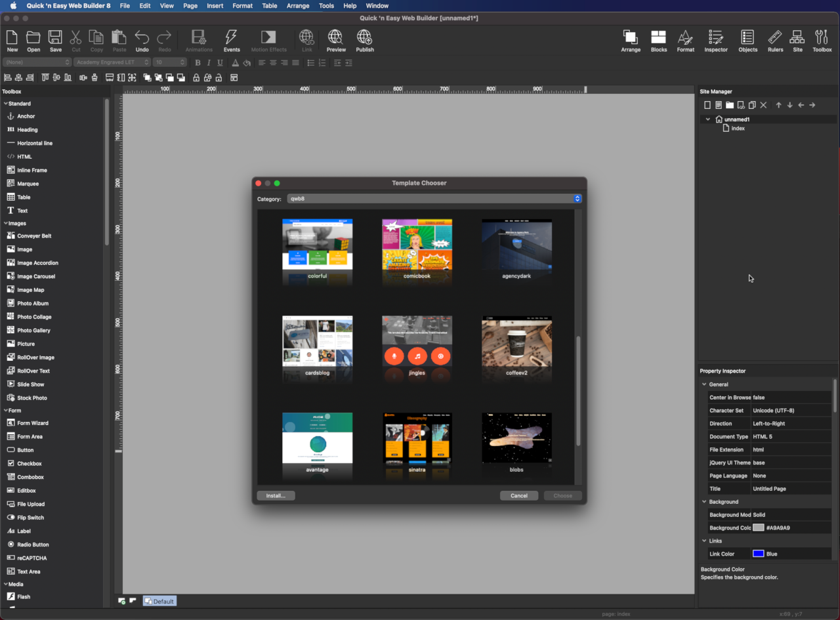Click the Events lightning icon
The image size is (840, 620).
pyautogui.click(x=232, y=40)
